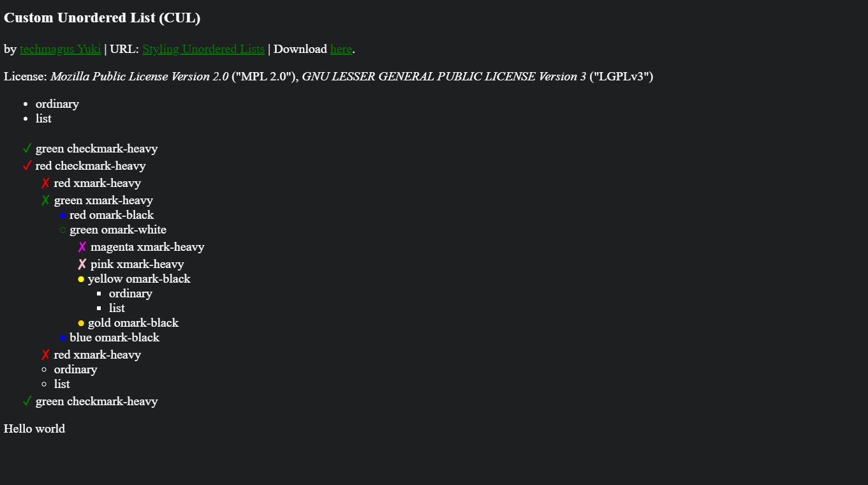Click bullet beside 'red omark-black'
868x485 pixels.
pyautogui.click(x=63, y=216)
